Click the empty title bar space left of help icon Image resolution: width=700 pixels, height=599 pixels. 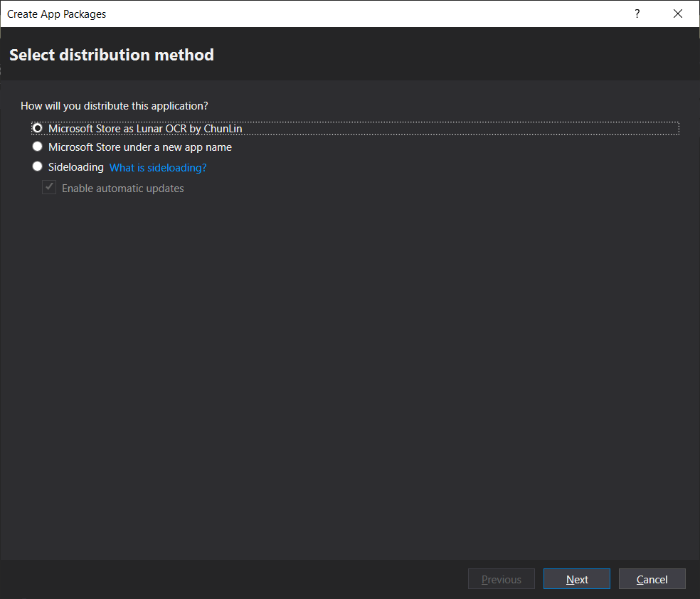[x=356, y=14]
